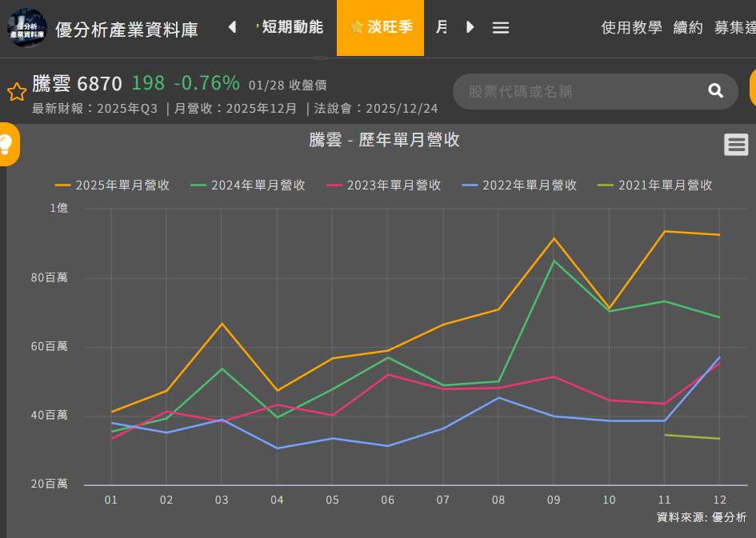Switch to the 短期動能 tab
This screenshot has width=756, height=538.
[x=292, y=27]
